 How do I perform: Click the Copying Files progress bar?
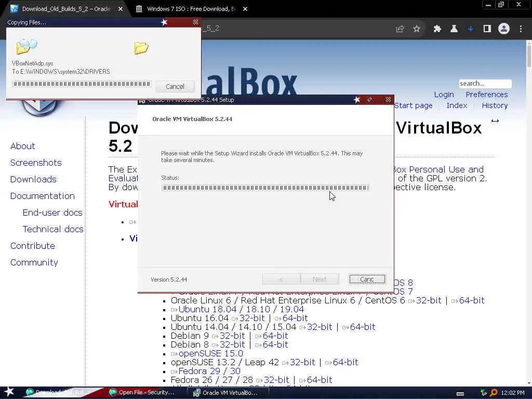pos(82,84)
